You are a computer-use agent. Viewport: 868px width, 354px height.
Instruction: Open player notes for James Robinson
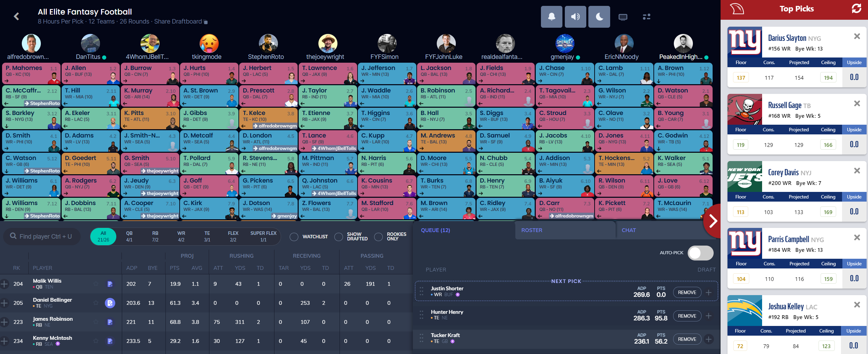(110, 322)
